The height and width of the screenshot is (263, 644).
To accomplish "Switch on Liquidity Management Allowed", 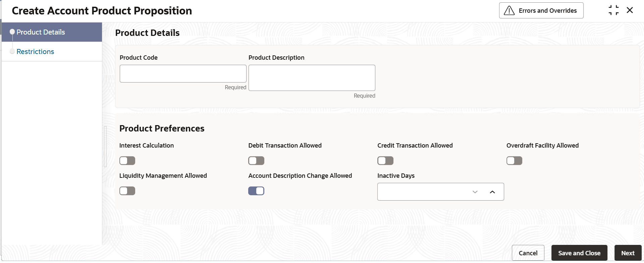I will [x=127, y=191].
